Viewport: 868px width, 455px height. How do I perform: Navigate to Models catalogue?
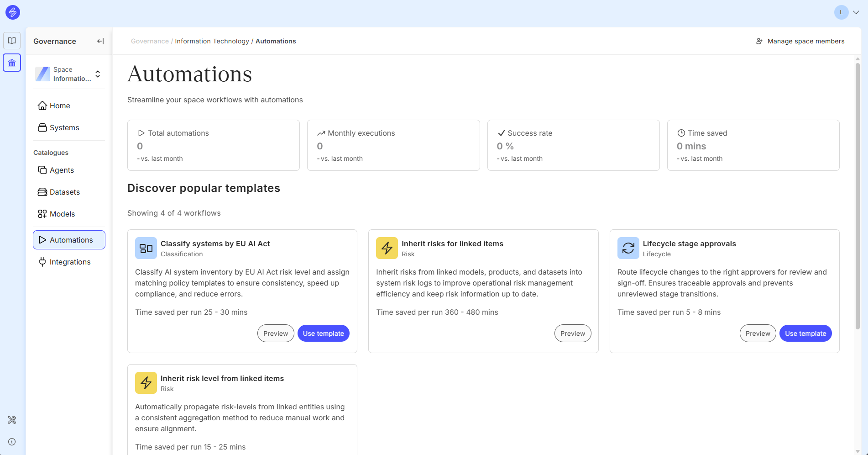pyautogui.click(x=62, y=214)
